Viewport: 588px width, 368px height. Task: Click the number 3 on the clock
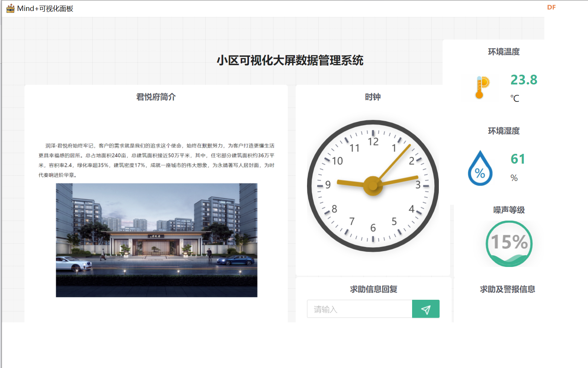click(418, 185)
